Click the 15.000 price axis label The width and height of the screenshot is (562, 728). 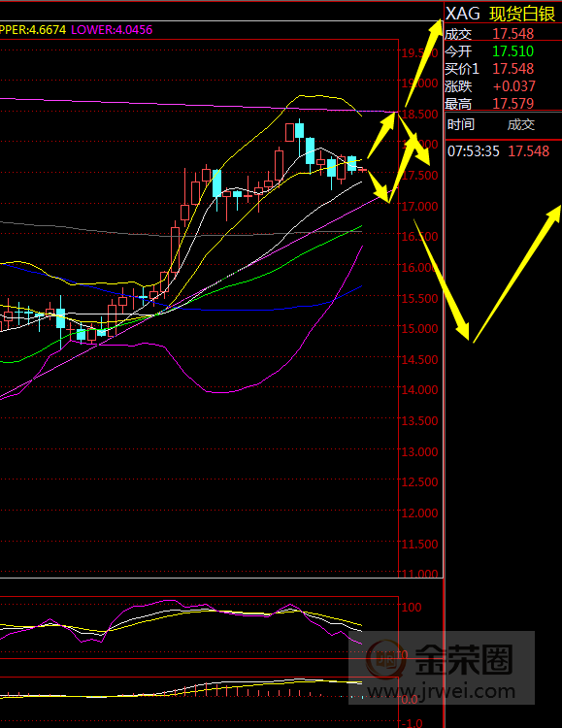point(420,329)
